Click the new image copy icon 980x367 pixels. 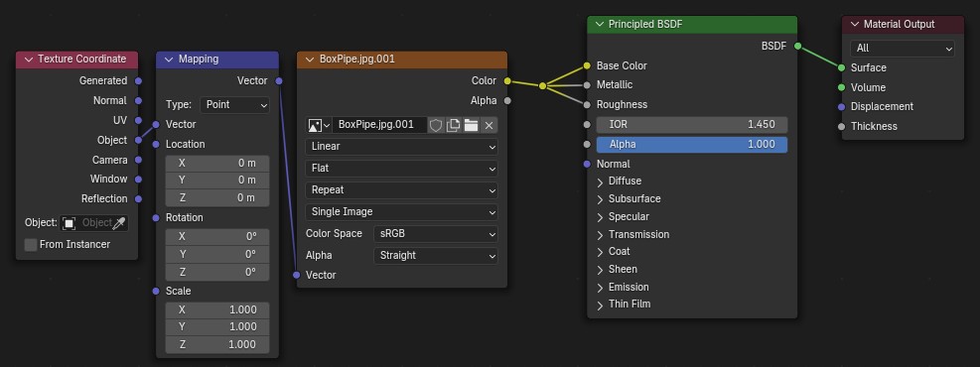pos(453,125)
